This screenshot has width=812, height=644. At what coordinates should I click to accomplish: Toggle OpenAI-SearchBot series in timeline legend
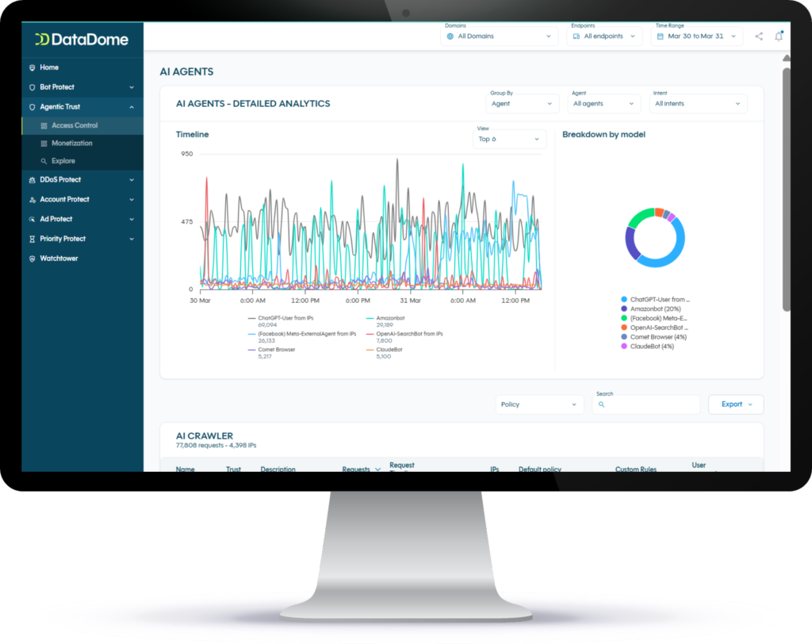tap(404, 337)
